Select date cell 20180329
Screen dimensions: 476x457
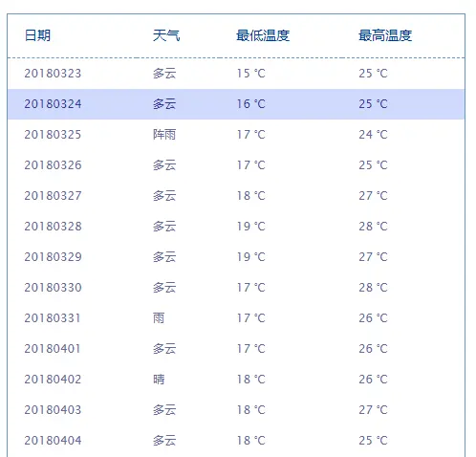[x=53, y=257]
